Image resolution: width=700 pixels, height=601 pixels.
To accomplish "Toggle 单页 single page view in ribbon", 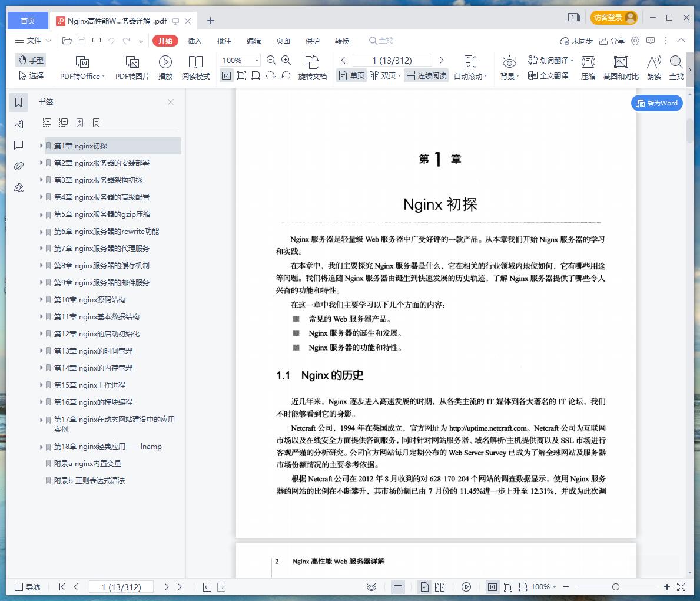I will point(352,75).
